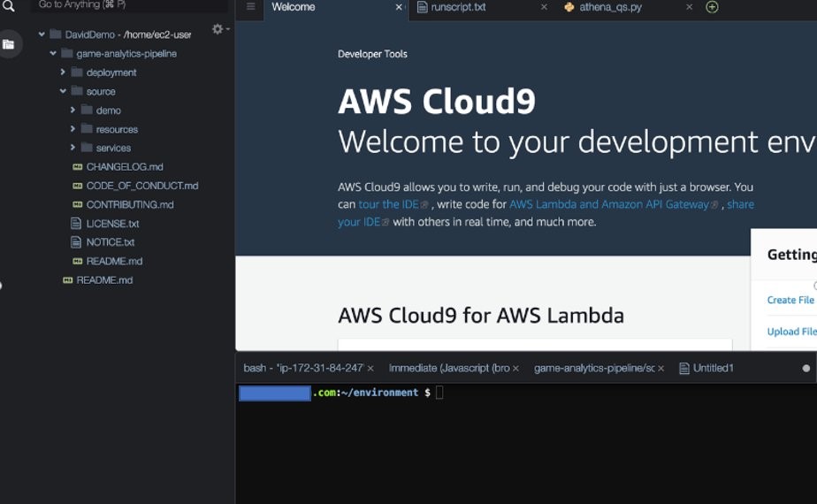
Task: Open the search magnifier icon
Action: (x=9, y=5)
